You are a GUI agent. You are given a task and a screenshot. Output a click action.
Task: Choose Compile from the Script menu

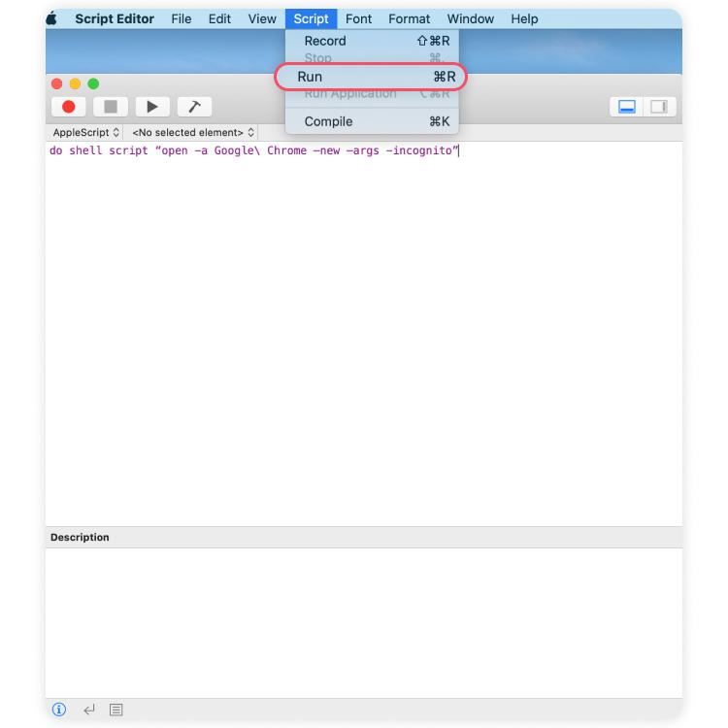[372, 121]
